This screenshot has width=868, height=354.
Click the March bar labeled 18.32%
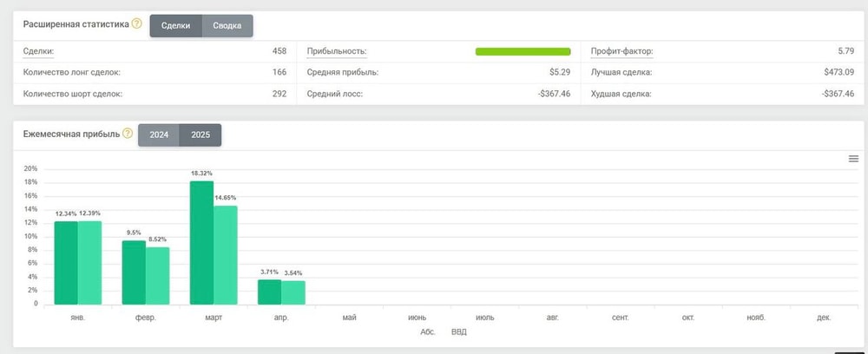point(201,242)
